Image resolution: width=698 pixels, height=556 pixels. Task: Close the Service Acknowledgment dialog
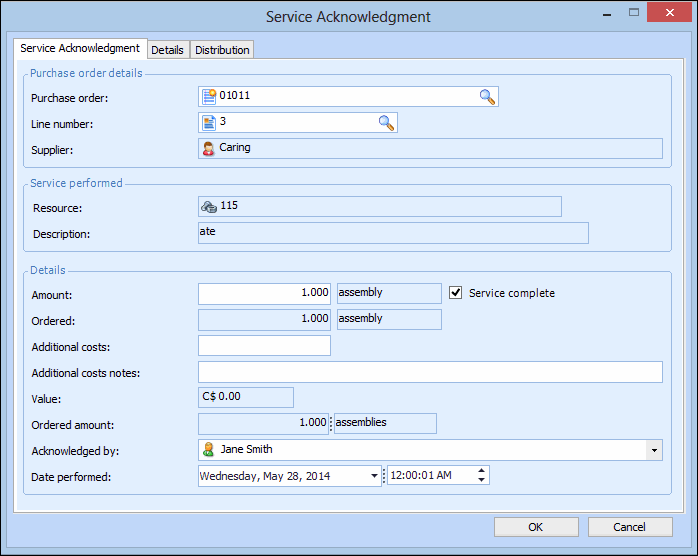(663, 14)
